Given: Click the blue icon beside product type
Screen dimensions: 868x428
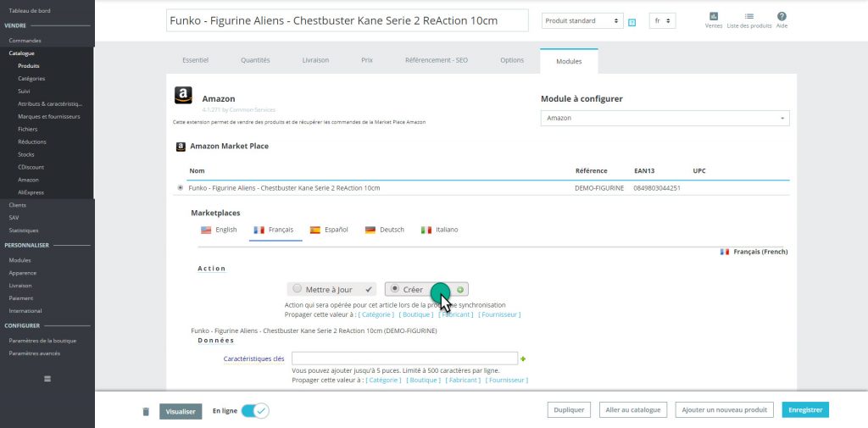Looking at the screenshot, I should pyautogui.click(x=632, y=22).
